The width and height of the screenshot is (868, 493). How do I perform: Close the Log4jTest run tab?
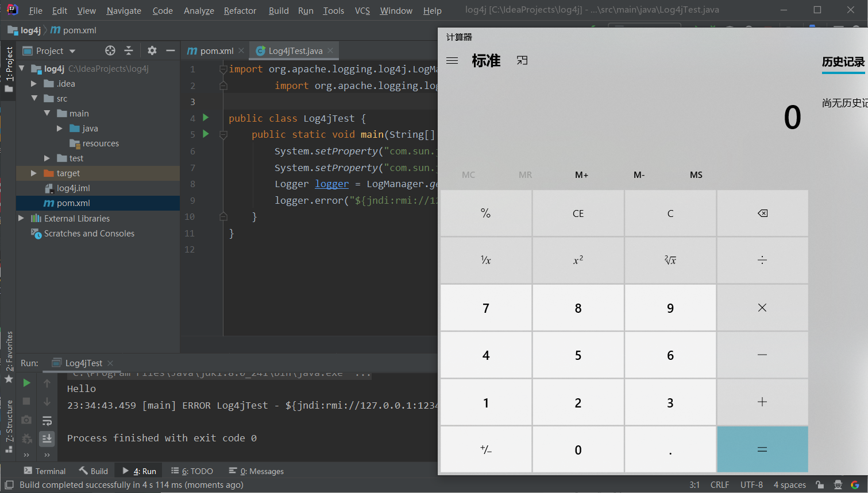tap(110, 363)
